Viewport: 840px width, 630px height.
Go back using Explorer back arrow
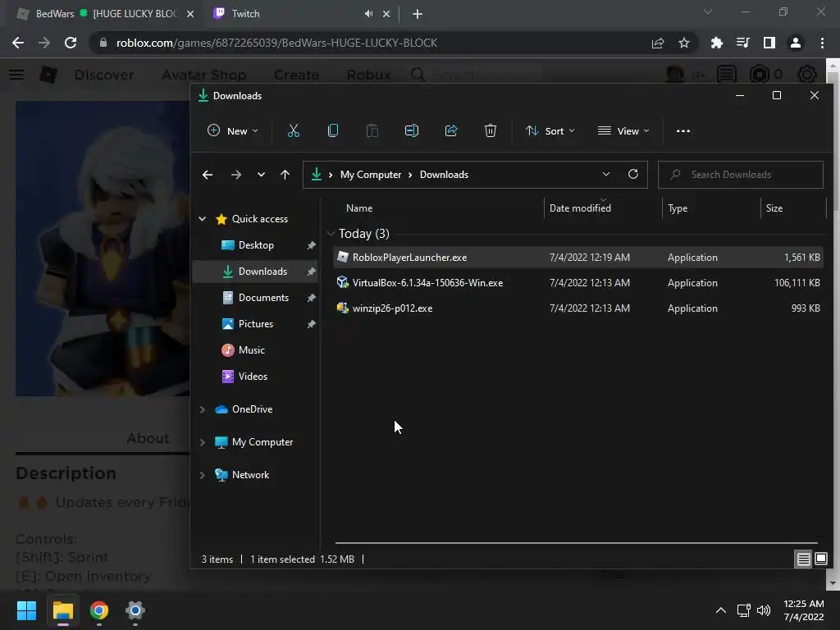click(208, 175)
